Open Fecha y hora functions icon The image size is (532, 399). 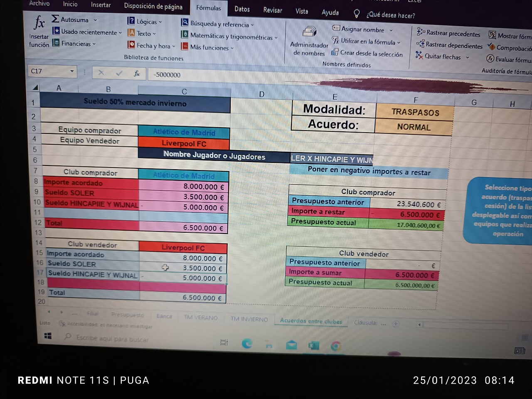[x=131, y=45]
